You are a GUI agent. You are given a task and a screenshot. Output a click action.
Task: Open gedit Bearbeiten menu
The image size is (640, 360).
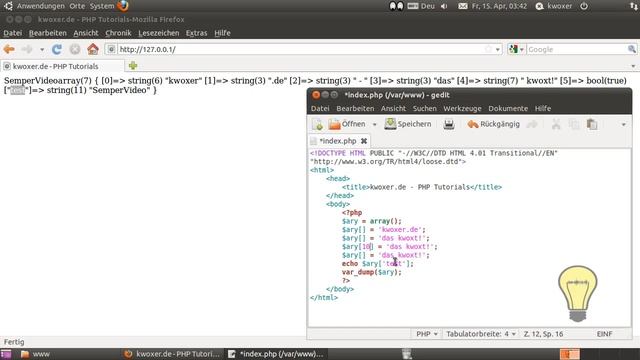pos(355,109)
